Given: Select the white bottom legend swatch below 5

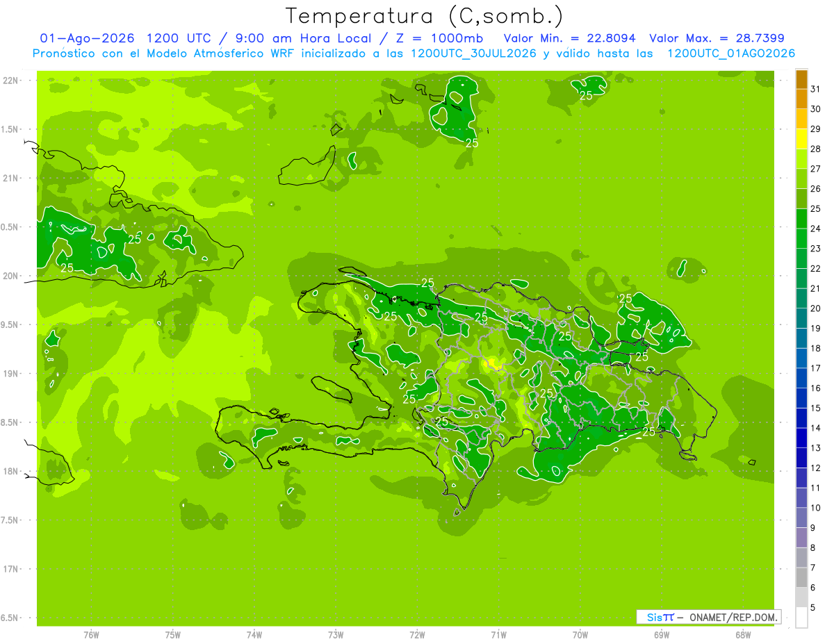Looking at the screenshot, I should pos(801,618).
